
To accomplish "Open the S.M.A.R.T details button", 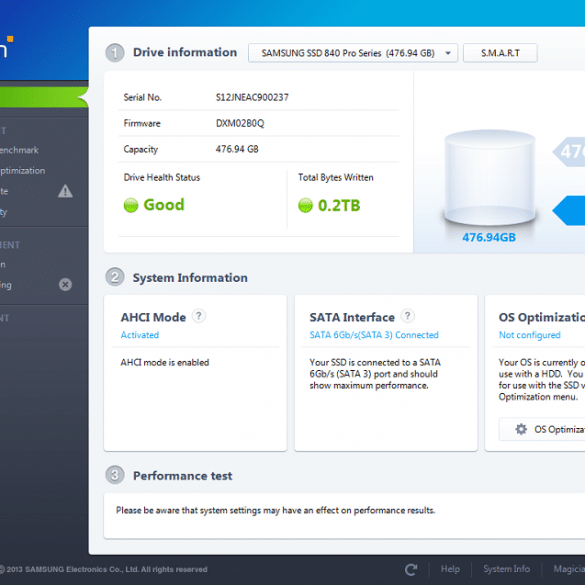I will tap(500, 53).
